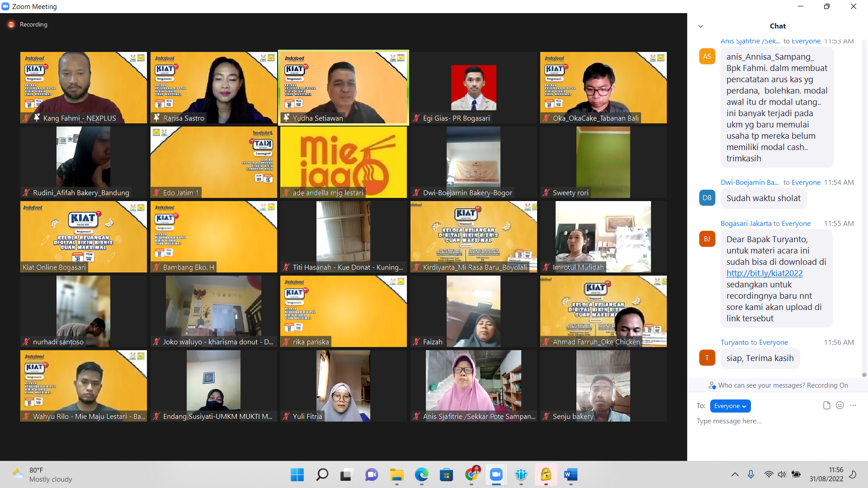
Task: Click the mute indicator on Egi Gias' tile
Action: tap(415, 118)
